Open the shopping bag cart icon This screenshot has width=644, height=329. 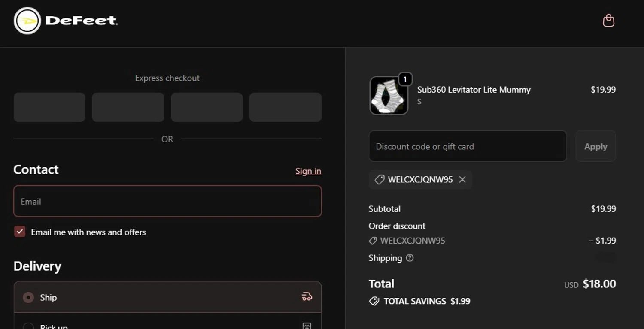click(x=608, y=21)
